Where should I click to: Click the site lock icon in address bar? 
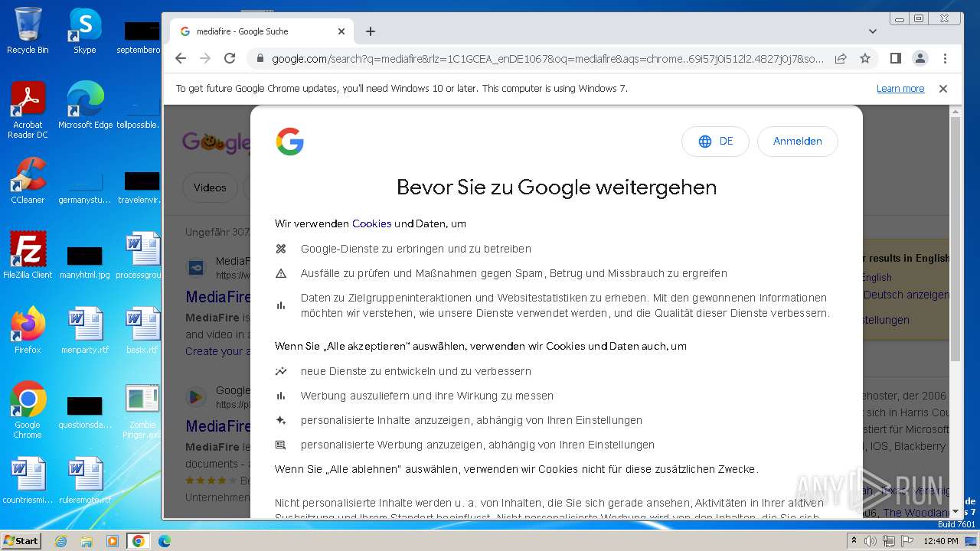point(260,58)
